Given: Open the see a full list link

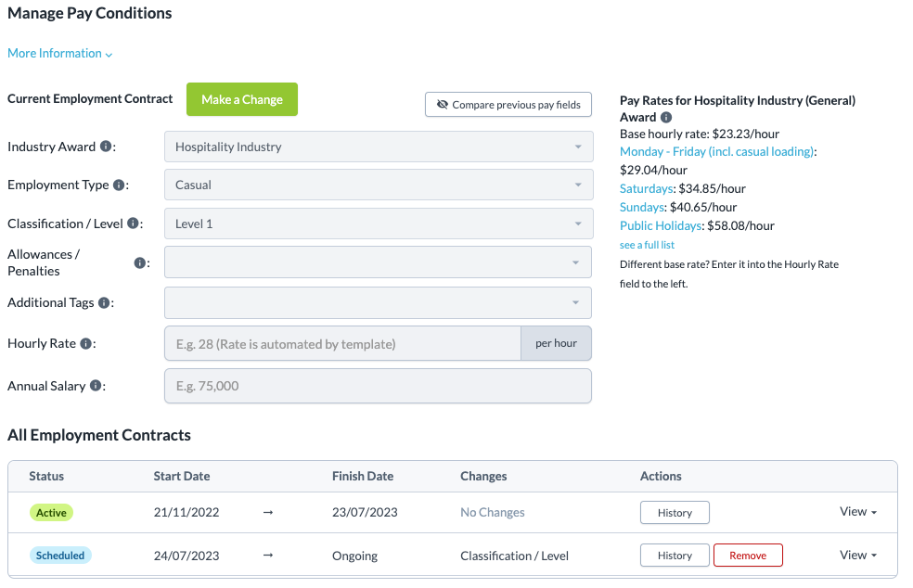Looking at the screenshot, I should tap(647, 244).
